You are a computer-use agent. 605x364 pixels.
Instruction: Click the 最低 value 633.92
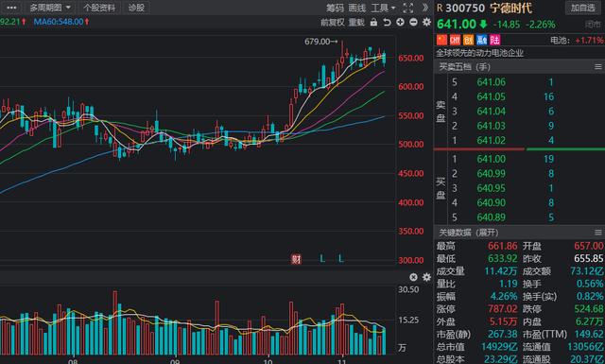click(502, 259)
